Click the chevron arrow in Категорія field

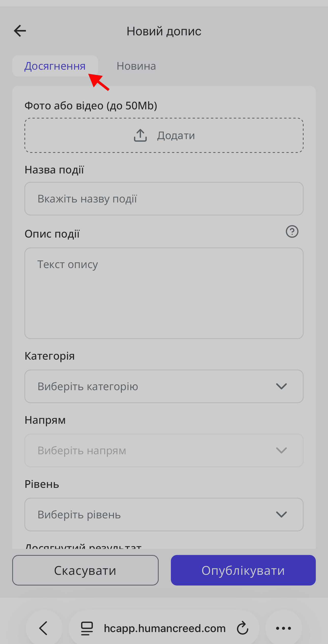[281, 386]
